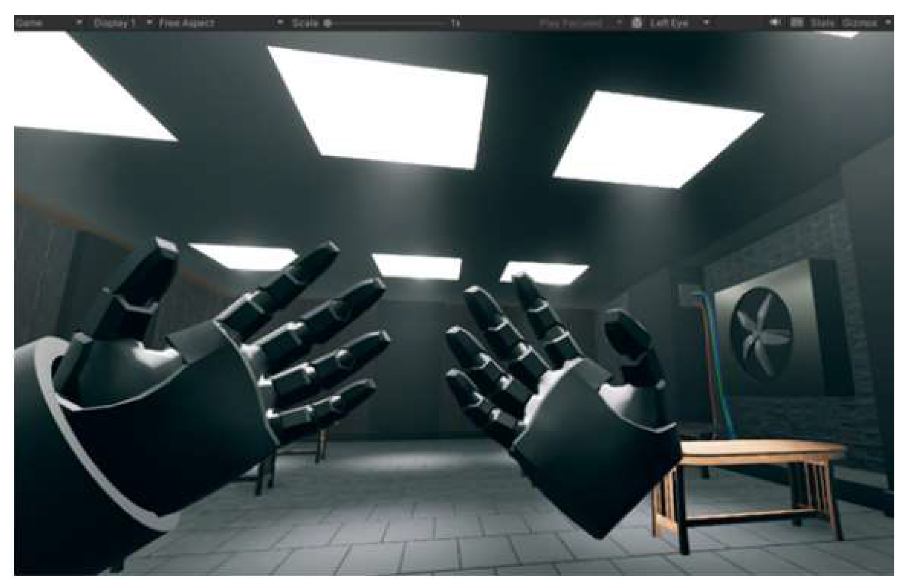Viewport: 907px width, 588px height.
Task: Click the Scale slider handle
Action: (328, 23)
